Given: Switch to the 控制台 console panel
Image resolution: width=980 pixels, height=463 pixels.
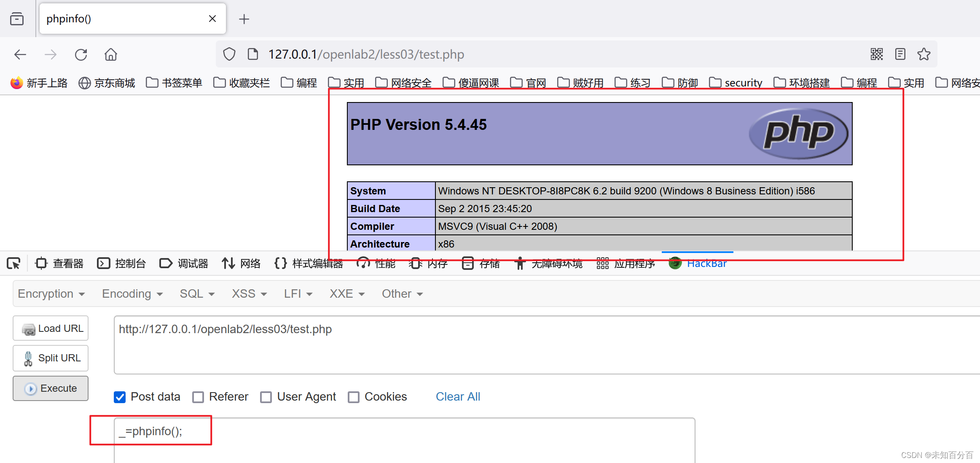Looking at the screenshot, I should pos(121,264).
